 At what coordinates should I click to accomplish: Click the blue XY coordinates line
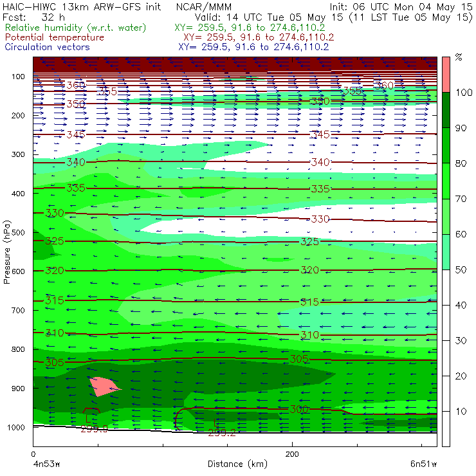pyautogui.click(x=253, y=47)
